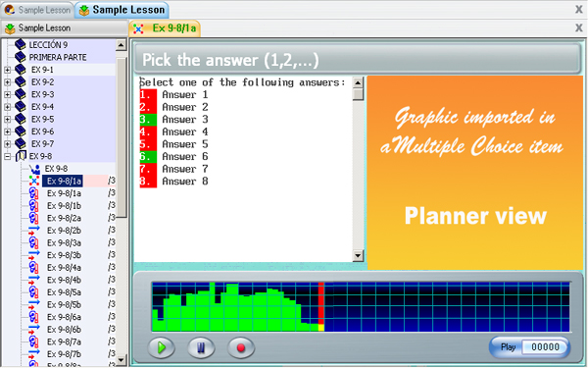Expand the EX 9-3 tree node
This screenshot has width=588, height=368.
(7, 94)
